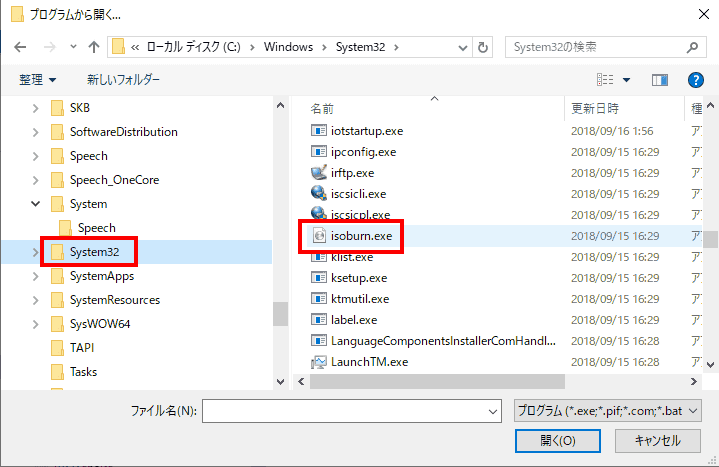
Task: Select the SystemApps folder
Action: click(x=93, y=276)
